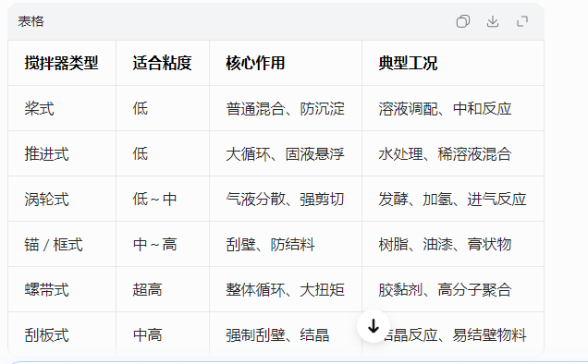Select the 普通混合、防沉淀 cell
This screenshot has width=588, height=364.
[285, 109]
